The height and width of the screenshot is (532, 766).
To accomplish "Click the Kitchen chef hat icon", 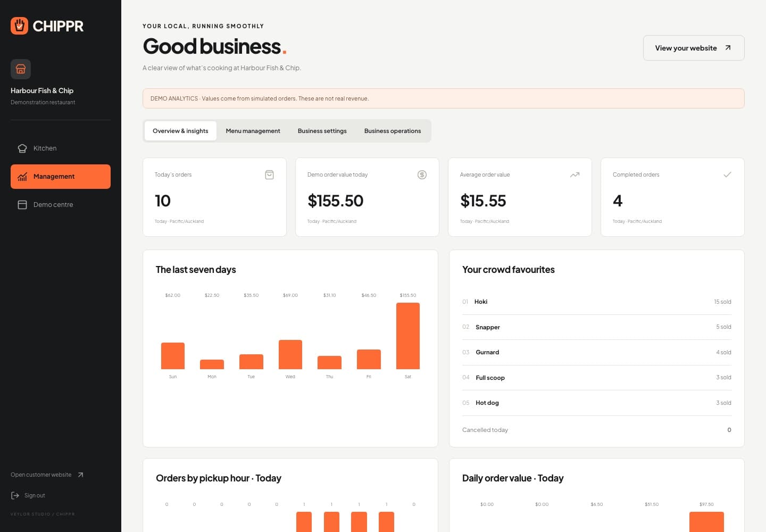I will tap(22, 148).
